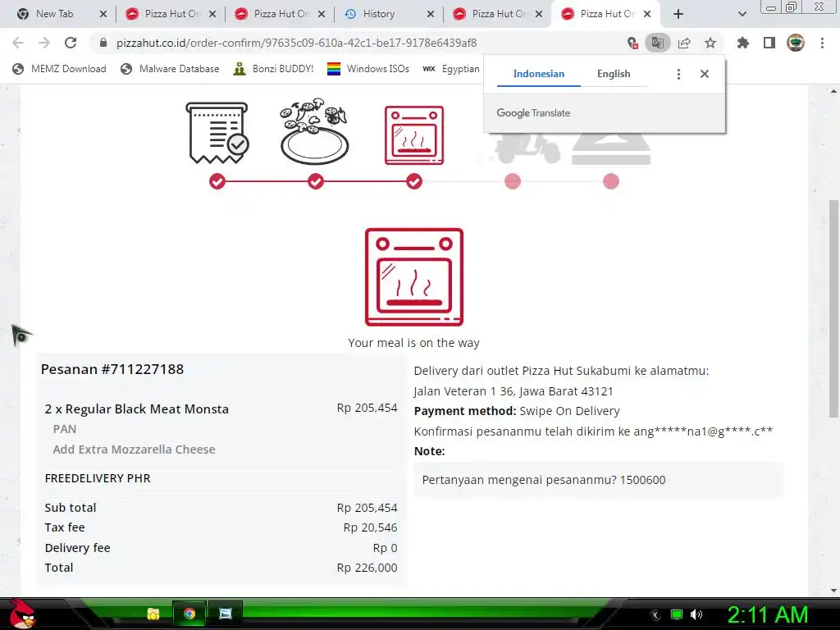Image resolution: width=840 pixels, height=630 pixels.
Task: Click the browser back arrow
Action: [18, 43]
